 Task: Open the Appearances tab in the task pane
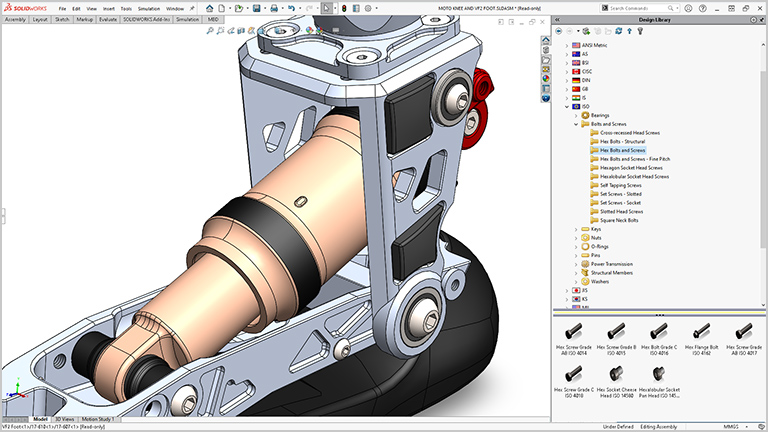[546, 77]
